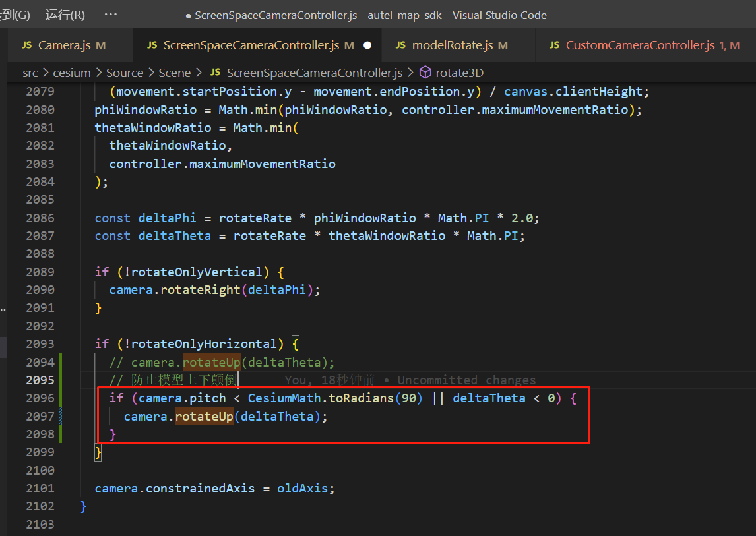Select Source in the breadcrumb bar

coord(125,73)
